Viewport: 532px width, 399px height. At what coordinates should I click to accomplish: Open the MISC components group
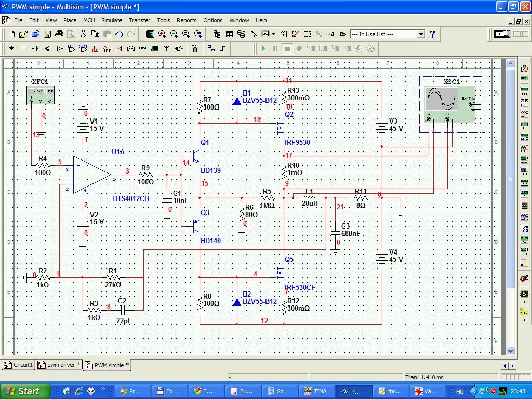point(143,48)
